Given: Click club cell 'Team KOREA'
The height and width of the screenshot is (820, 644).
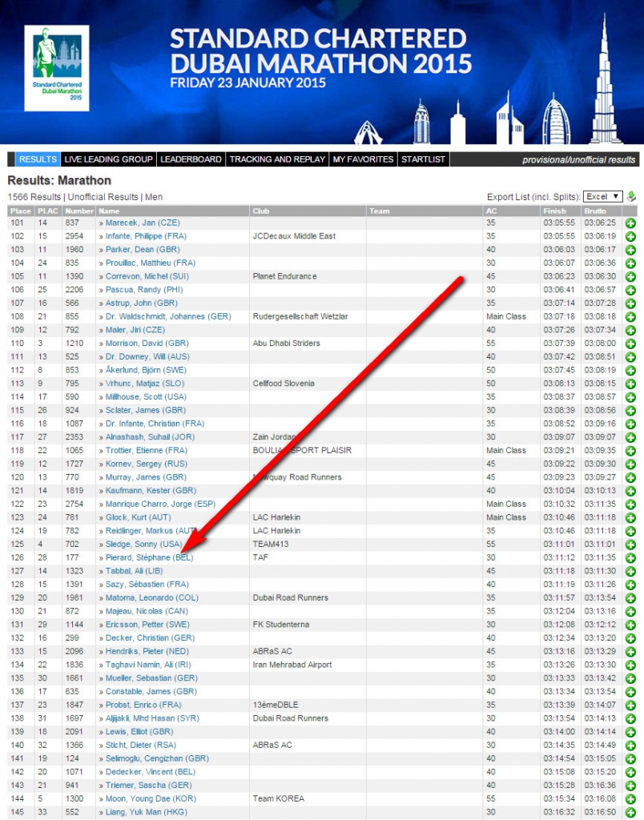Looking at the screenshot, I should pyautogui.click(x=278, y=798).
